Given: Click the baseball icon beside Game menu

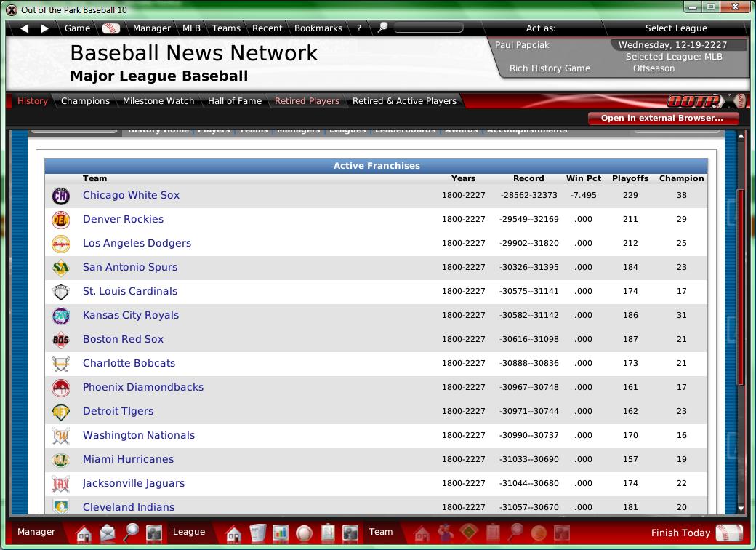Looking at the screenshot, I should coord(110,28).
